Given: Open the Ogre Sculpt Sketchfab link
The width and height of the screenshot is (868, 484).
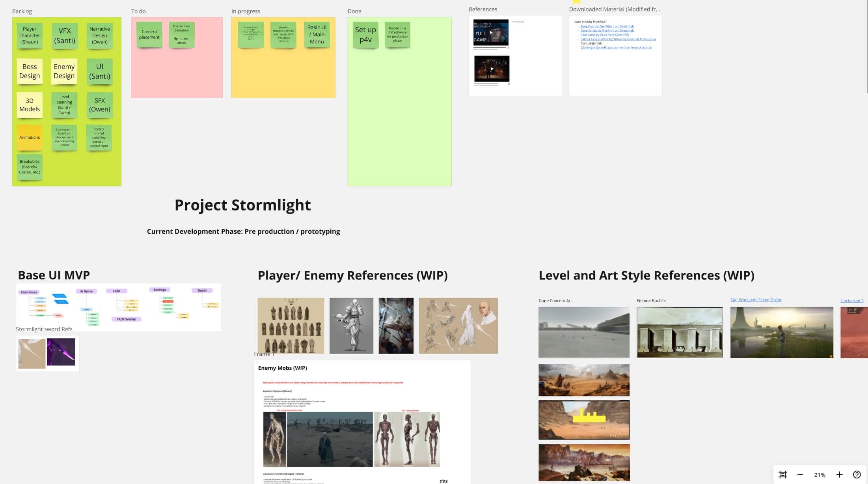Looking at the screenshot, I should tap(607, 30).
